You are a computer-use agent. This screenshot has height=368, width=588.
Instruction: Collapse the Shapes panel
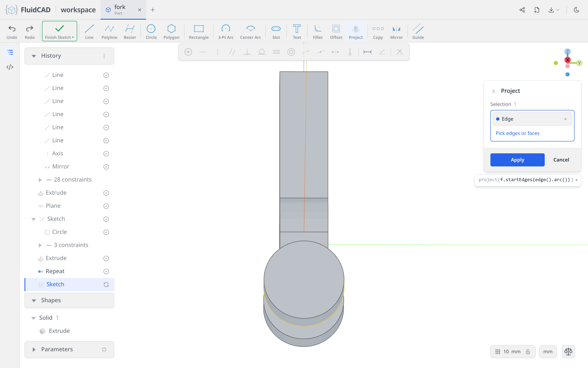(34, 300)
